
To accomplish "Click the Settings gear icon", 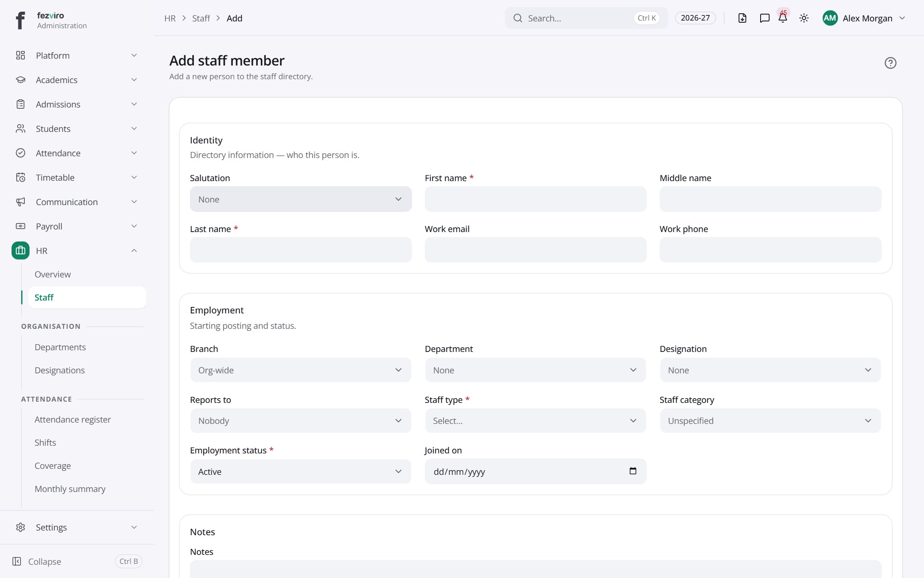I will pyautogui.click(x=21, y=527).
